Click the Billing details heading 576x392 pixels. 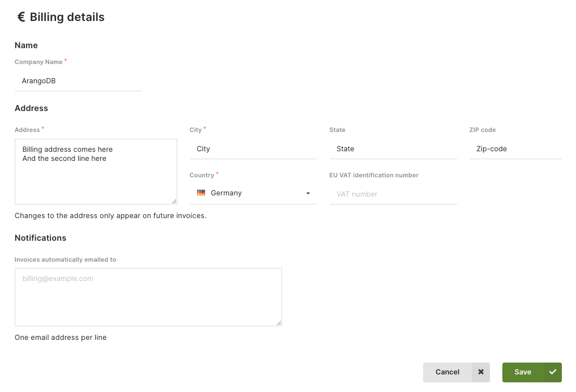67,17
